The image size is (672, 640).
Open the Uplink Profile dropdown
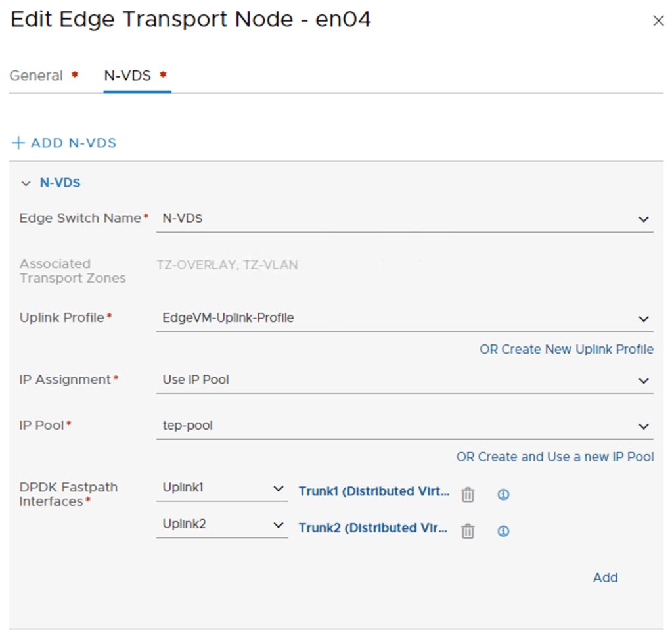644,319
